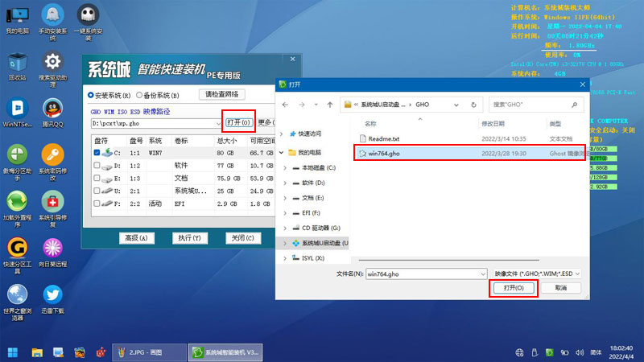644x362 pixels.
Task: Launch WinNTSetup from the desktop
Action: (x=17, y=113)
